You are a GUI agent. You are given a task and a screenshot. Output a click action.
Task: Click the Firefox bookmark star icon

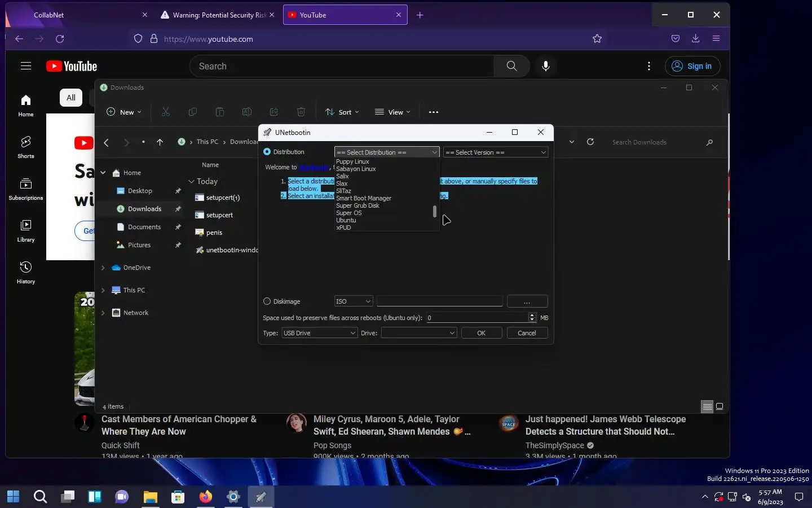[597, 39]
